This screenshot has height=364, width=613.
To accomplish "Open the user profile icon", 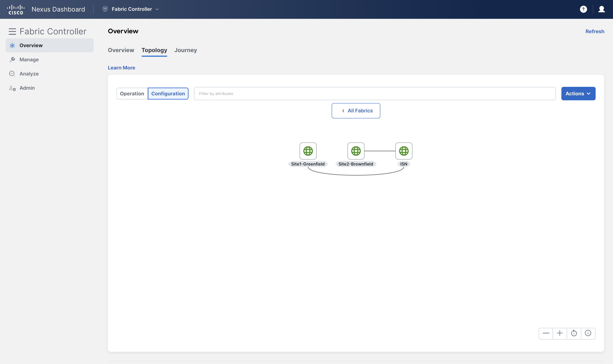I will pyautogui.click(x=601, y=9).
